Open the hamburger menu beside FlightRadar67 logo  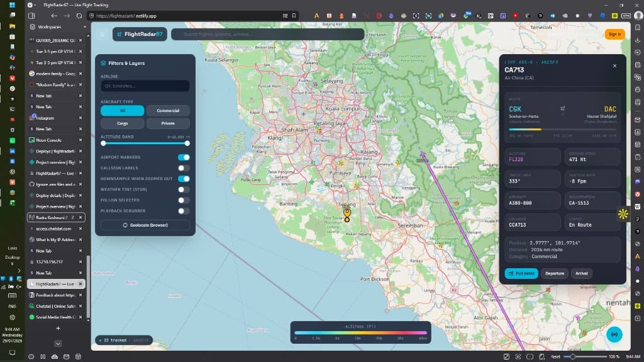click(103, 34)
